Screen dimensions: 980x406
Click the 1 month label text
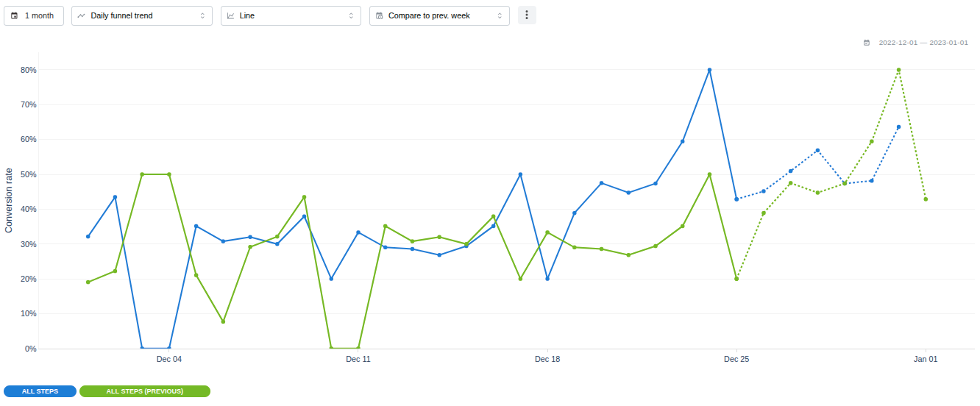tap(39, 15)
